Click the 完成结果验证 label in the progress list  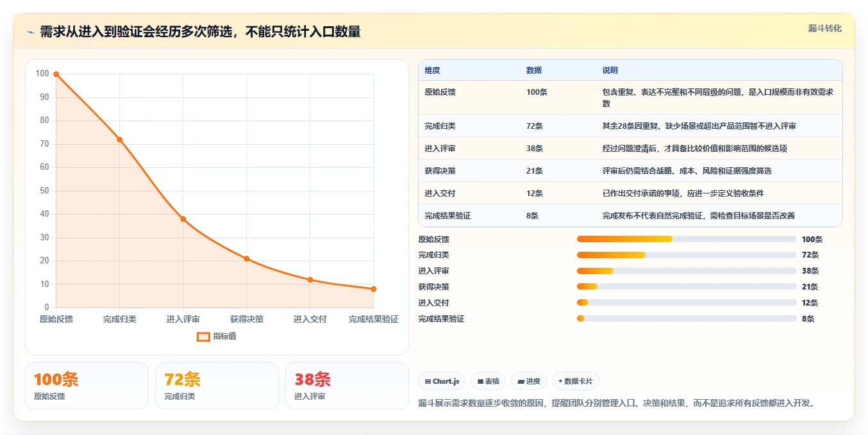tap(441, 318)
